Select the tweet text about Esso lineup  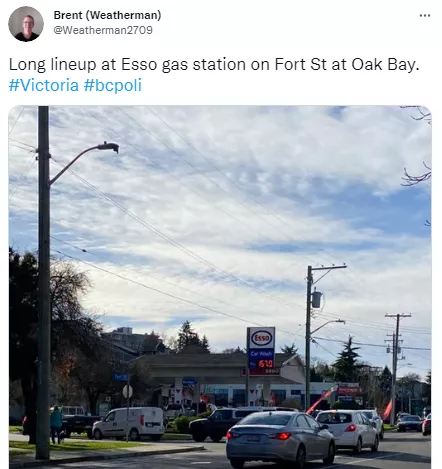pyautogui.click(x=214, y=64)
